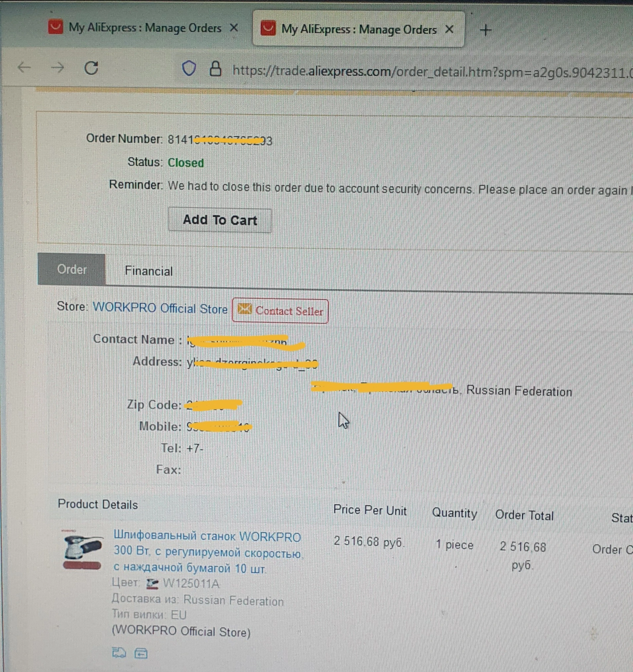Close the first Manage Orders tab
Viewport: 633px width, 672px height.
point(234,28)
